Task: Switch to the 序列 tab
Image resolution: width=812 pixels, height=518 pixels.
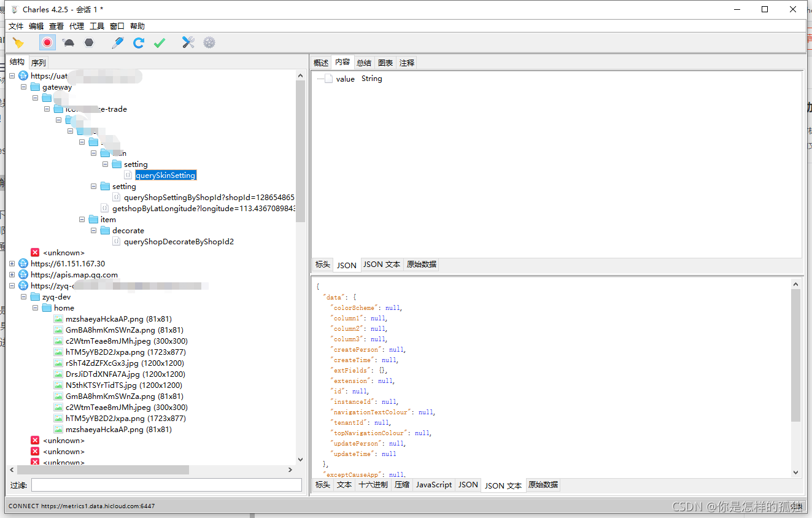Action: point(38,63)
